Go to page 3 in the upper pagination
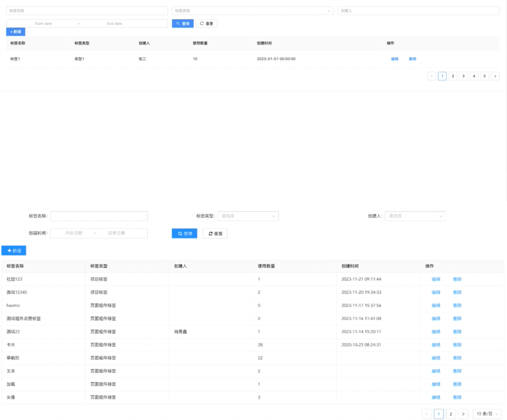 (x=463, y=76)
